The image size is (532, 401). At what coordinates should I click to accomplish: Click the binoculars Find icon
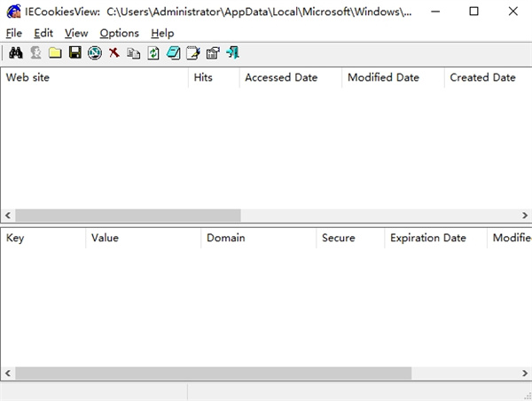pos(15,53)
